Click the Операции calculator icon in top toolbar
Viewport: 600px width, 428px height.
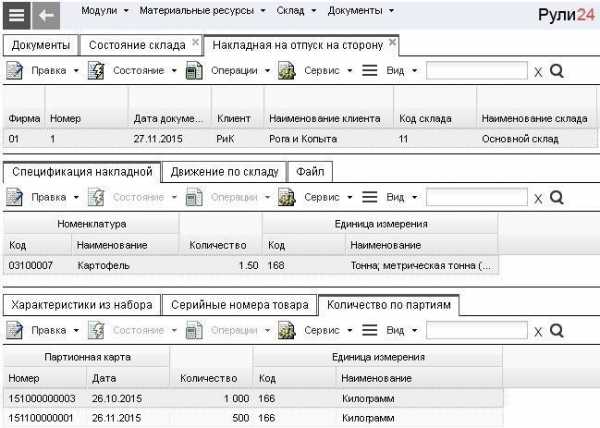tap(194, 71)
